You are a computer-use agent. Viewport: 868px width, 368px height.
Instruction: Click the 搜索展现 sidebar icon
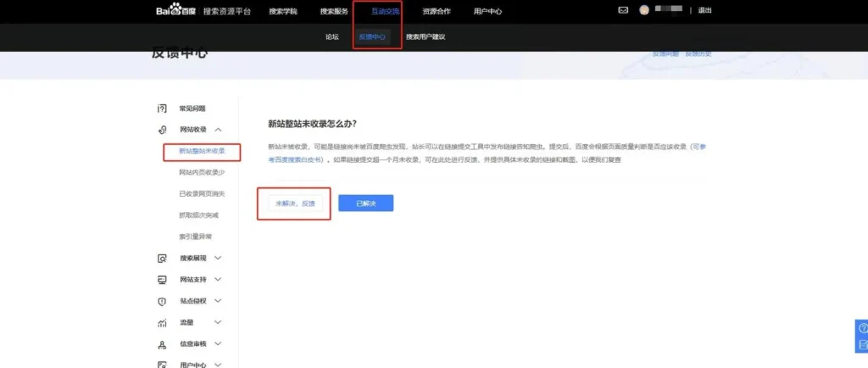point(162,258)
